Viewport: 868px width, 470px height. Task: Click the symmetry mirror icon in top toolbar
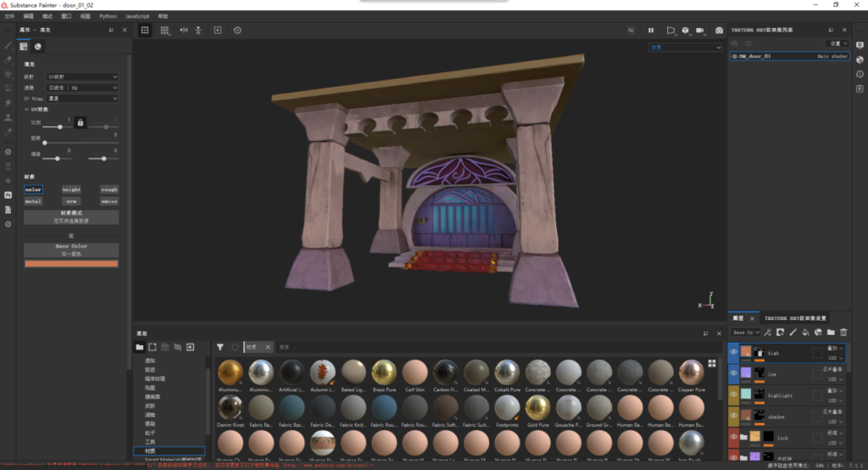click(x=184, y=31)
